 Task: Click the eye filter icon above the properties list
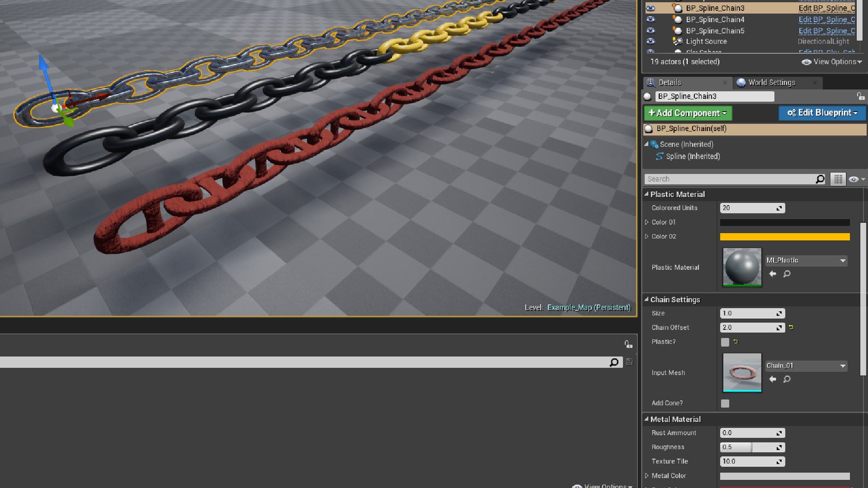tap(854, 179)
